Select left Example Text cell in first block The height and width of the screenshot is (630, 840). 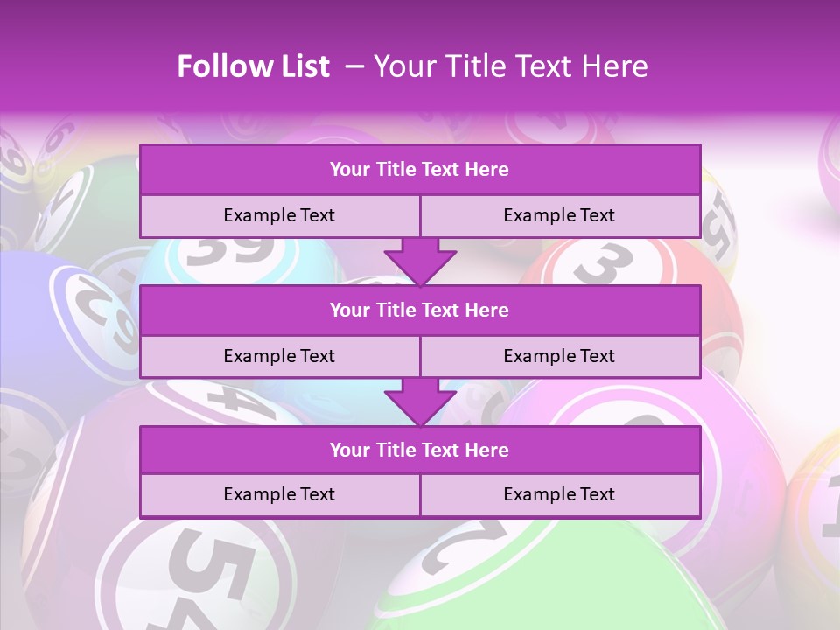tap(279, 215)
